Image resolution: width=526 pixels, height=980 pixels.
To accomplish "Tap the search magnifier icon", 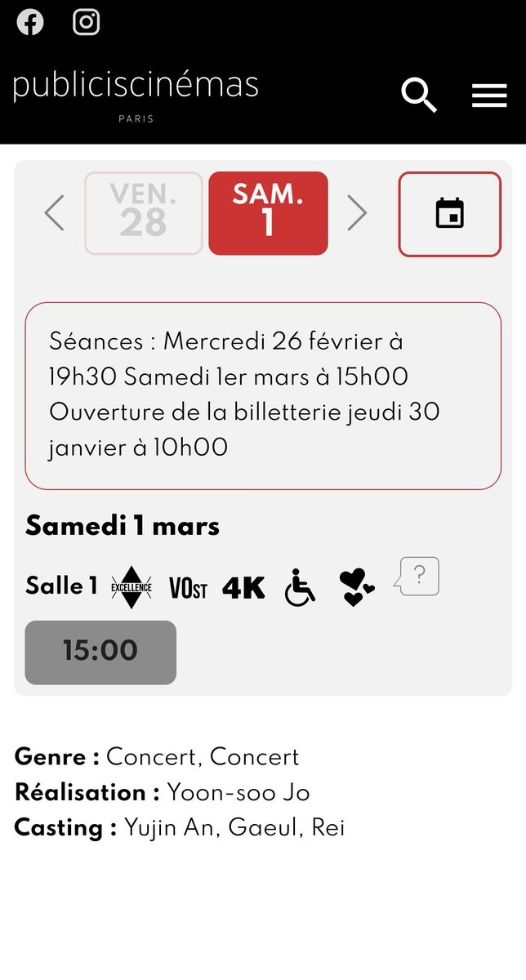I will coord(419,96).
